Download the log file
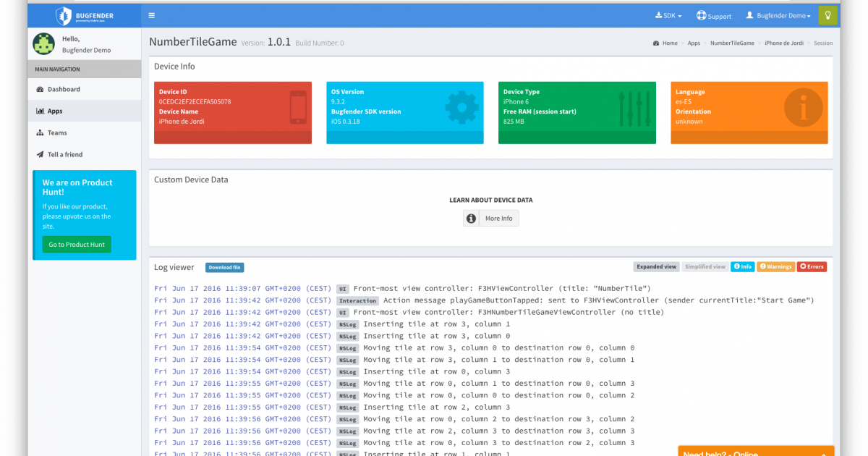The image size is (868, 456). coord(224,267)
